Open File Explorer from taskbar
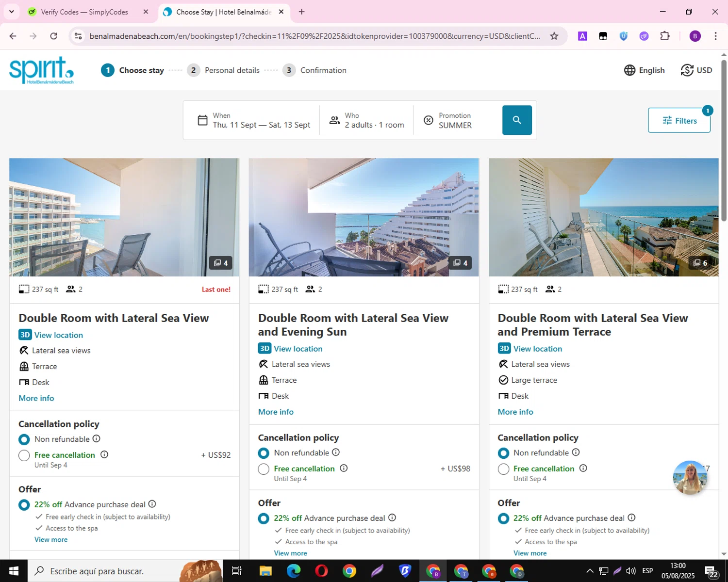The width and height of the screenshot is (728, 582). click(x=265, y=571)
